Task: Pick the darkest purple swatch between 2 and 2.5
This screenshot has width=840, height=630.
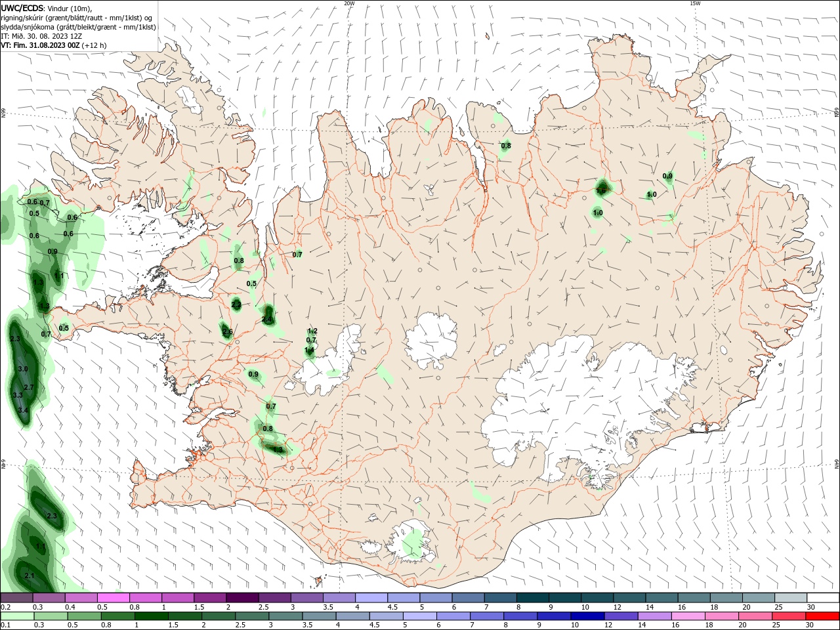Action: 242,598
